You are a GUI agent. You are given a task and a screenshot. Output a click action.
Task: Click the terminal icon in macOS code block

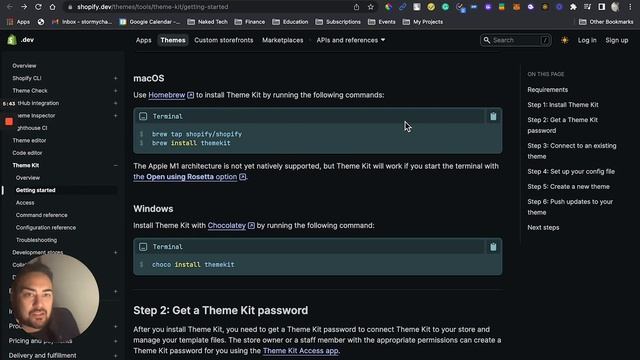pyautogui.click(x=143, y=116)
